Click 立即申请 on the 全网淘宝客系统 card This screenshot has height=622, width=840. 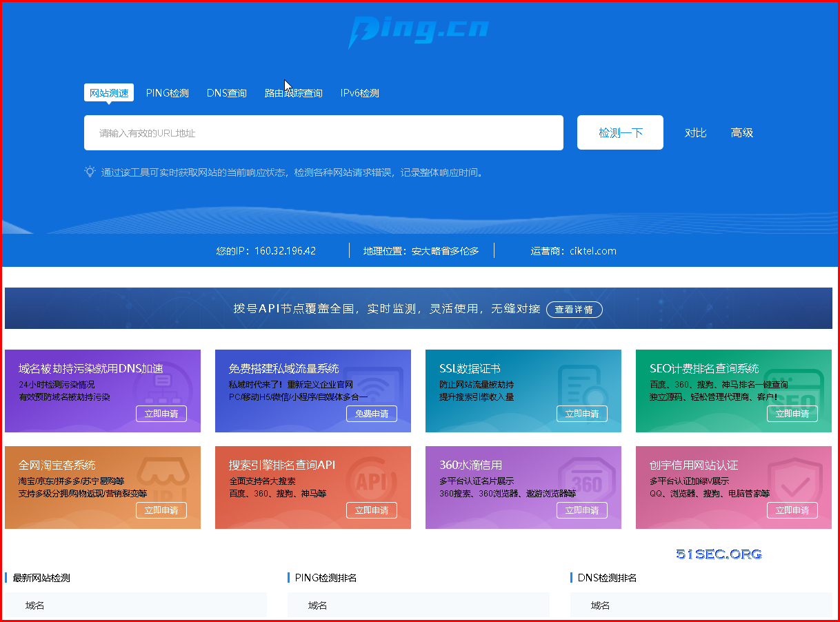161,510
